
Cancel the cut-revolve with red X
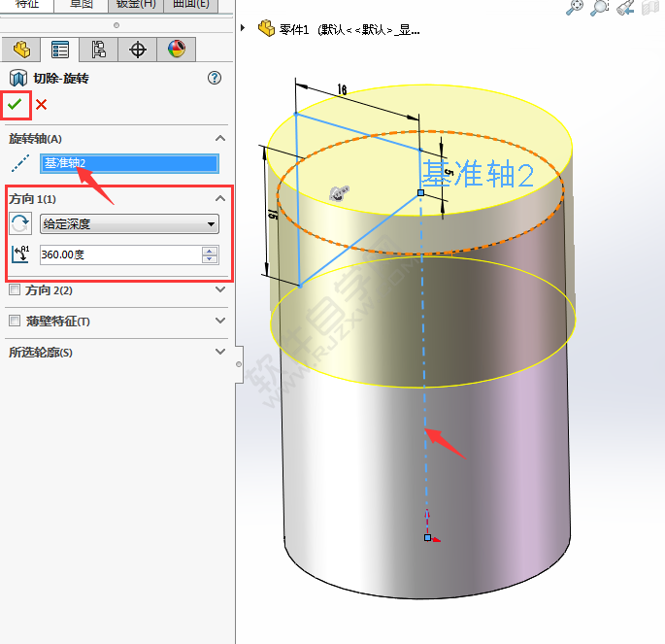pos(41,104)
